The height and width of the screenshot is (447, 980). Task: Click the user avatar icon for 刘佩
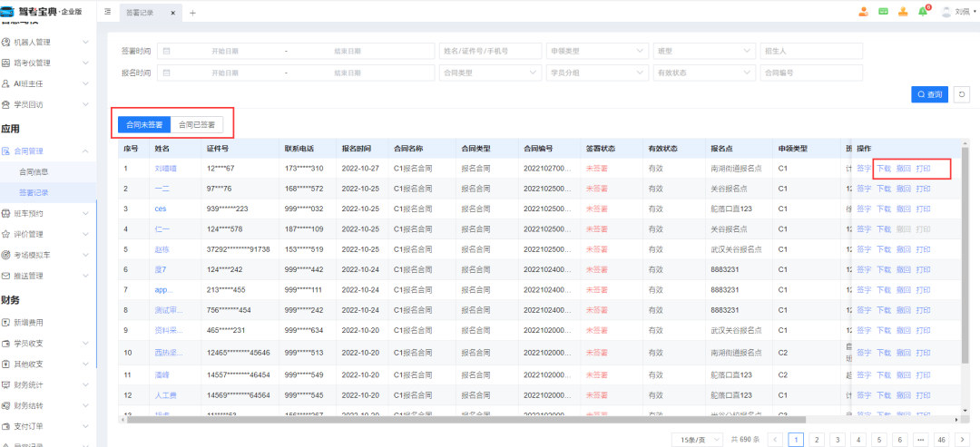pos(946,12)
